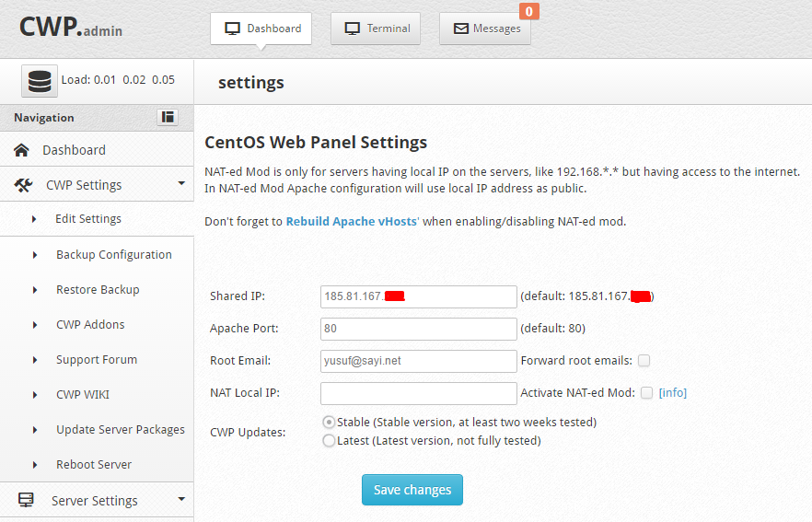This screenshot has height=522, width=812.
Task: Click the settings page title
Action: pos(251,83)
